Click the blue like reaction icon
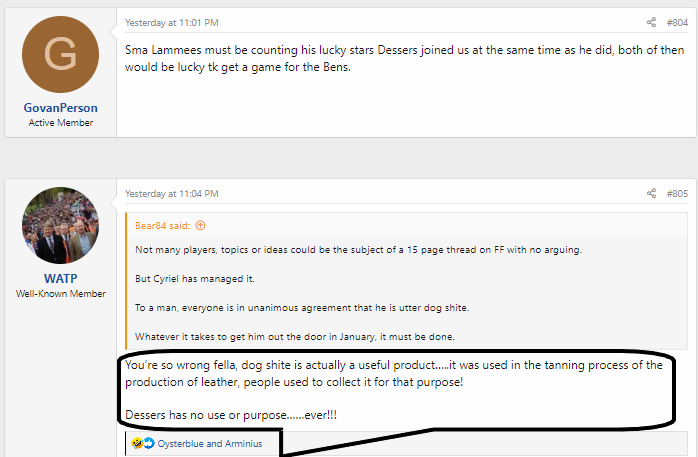Viewport: 698px width, 457px height. (x=148, y=443)
